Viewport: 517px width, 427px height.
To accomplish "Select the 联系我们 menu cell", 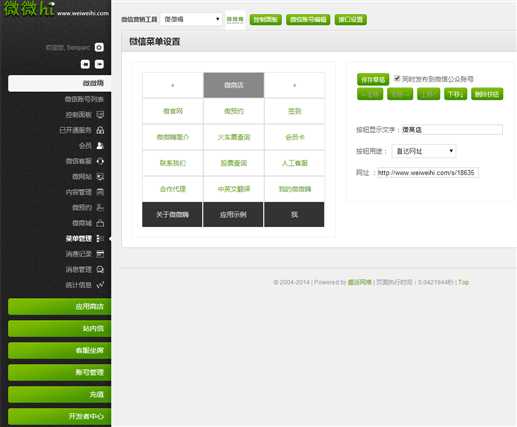I will (x=173, y=163).
